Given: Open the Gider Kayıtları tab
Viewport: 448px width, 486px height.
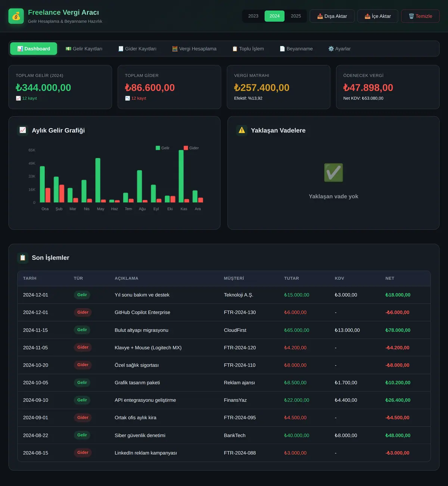Looking at the screenshot, I should tap(137, 49).
